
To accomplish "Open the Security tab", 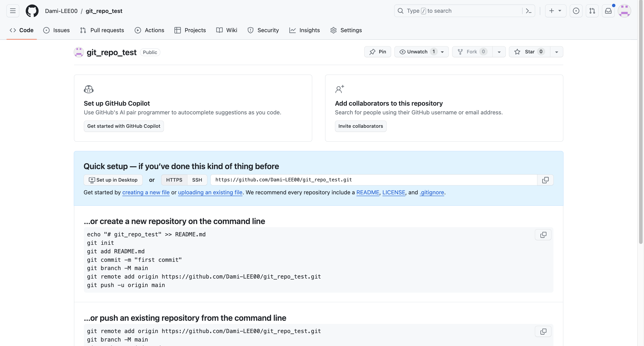I will point(263,30).
